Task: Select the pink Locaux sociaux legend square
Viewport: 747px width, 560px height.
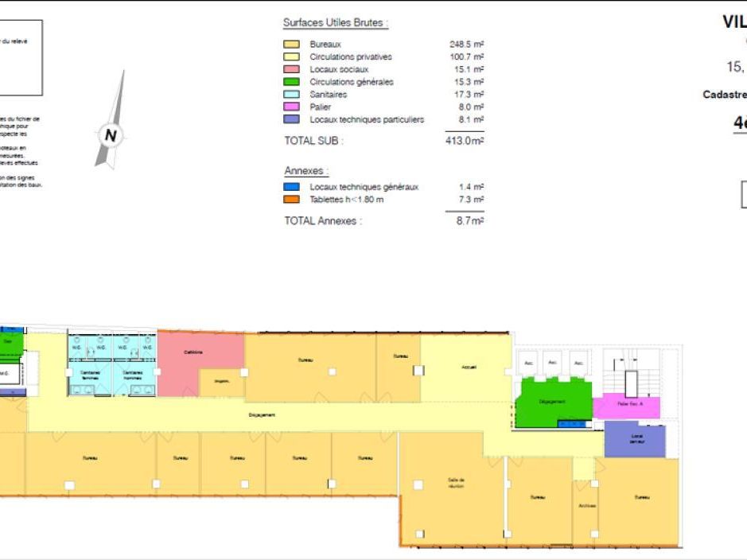Action: (x=290, y=70)
